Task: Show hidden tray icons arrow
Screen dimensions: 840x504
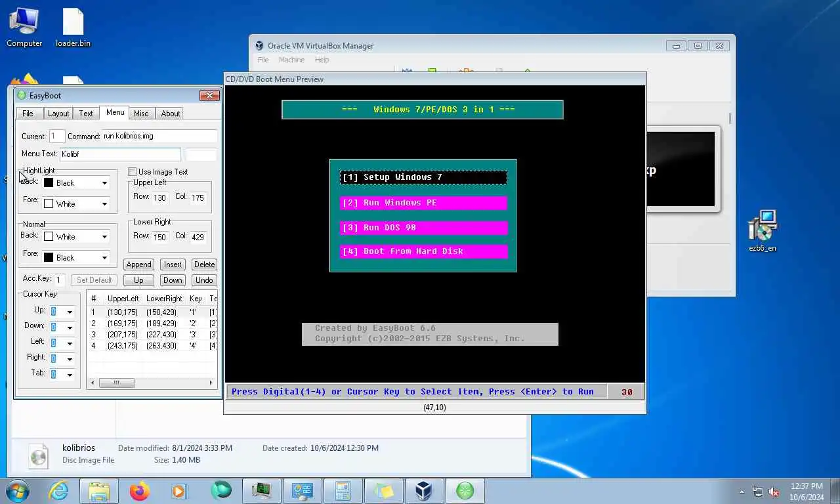Action: [742, 492]
